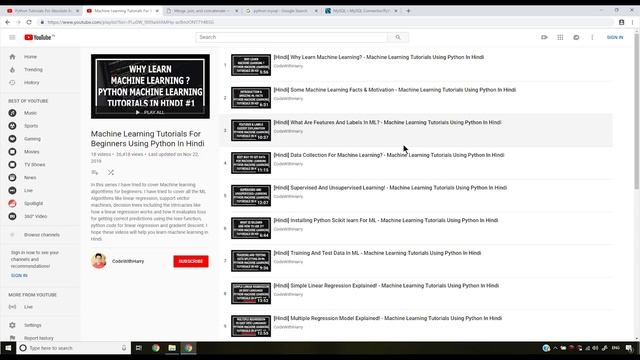Image resolution: width=640 pixels, height=360 pixels.
Task: Open title What Are Features And Labels In ML
Action: click(x=387, y=122)
